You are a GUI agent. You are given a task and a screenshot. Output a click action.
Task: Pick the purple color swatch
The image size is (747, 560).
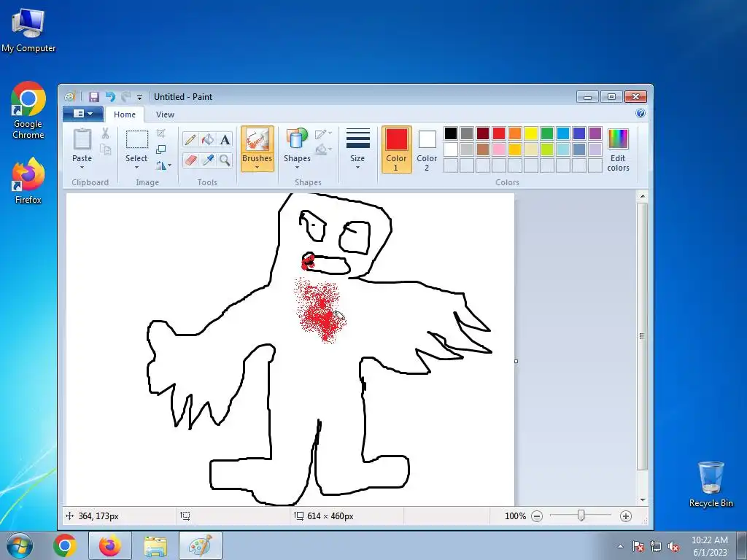[595, 133]
